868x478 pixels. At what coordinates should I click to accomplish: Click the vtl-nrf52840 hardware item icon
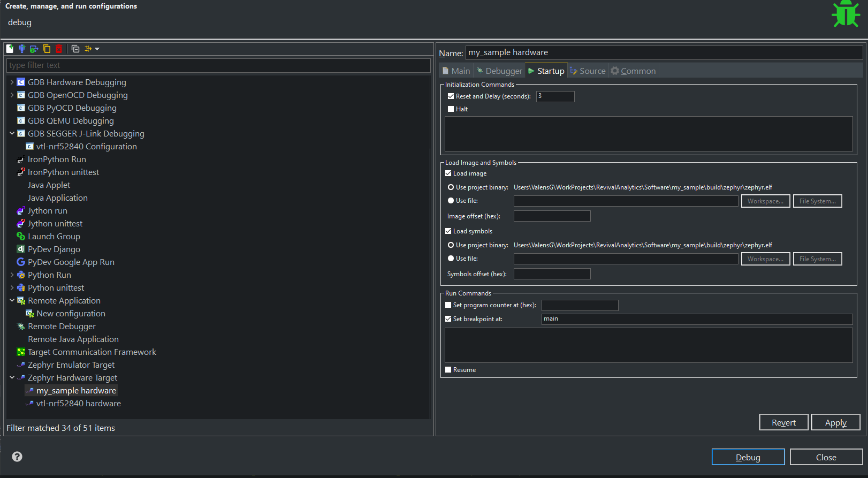29,404
